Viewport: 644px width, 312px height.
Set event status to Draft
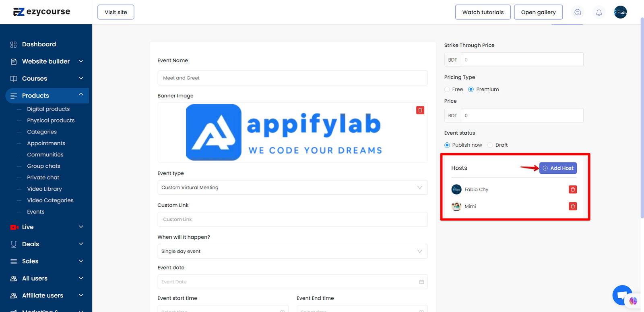pyautogui.click(x=490, y=145)
